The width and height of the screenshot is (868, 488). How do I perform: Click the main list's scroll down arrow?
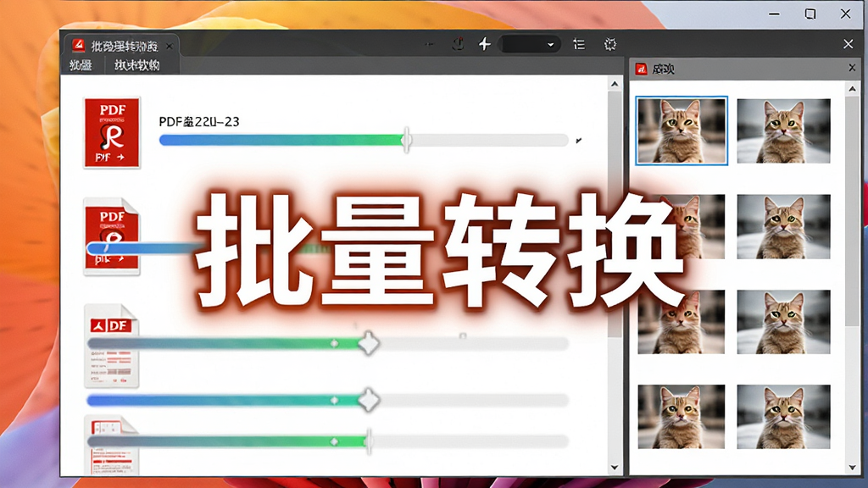pos(615,468)
